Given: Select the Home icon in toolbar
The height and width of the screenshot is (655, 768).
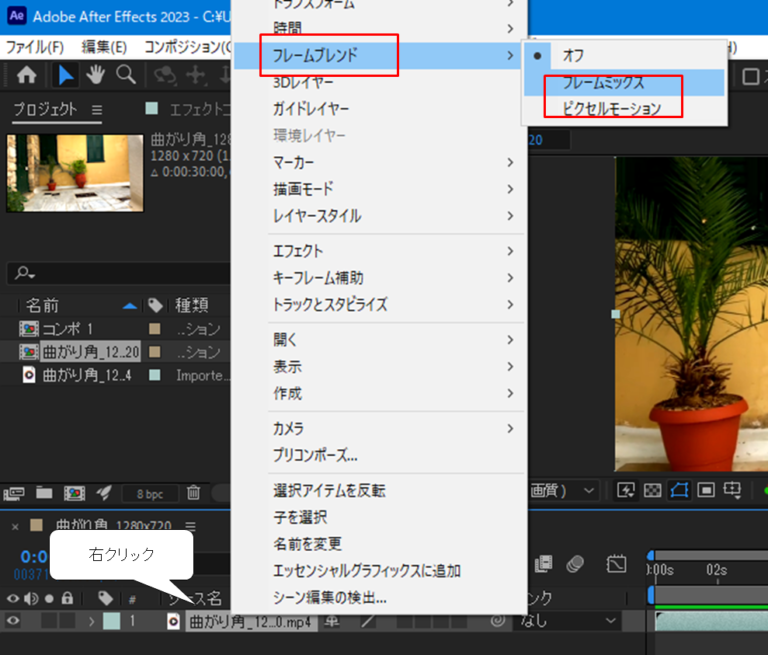Looking at the screenshot, I should 27,75.
